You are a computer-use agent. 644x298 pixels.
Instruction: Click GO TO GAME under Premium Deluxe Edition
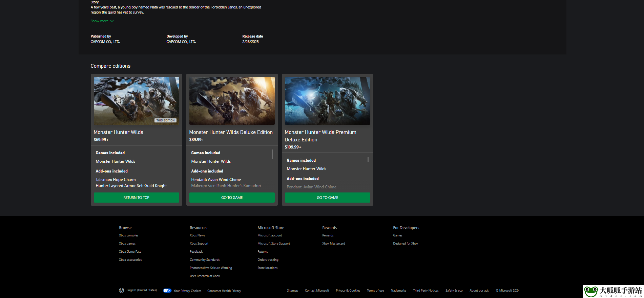click(x=328, y=198)
